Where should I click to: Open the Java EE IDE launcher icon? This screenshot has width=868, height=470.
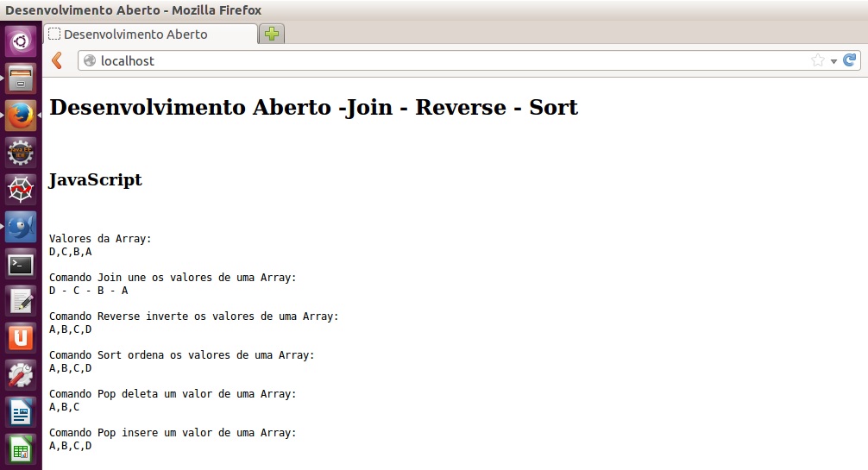[x=21, y=154]
